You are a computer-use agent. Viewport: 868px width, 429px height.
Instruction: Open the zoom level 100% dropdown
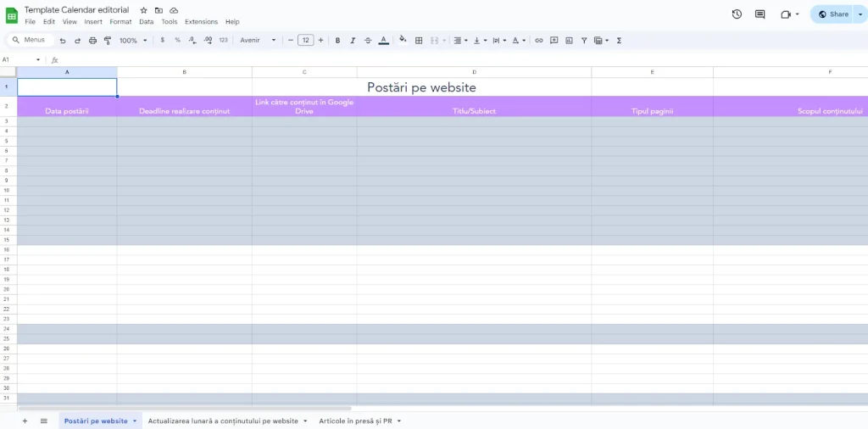pos(133,40)
